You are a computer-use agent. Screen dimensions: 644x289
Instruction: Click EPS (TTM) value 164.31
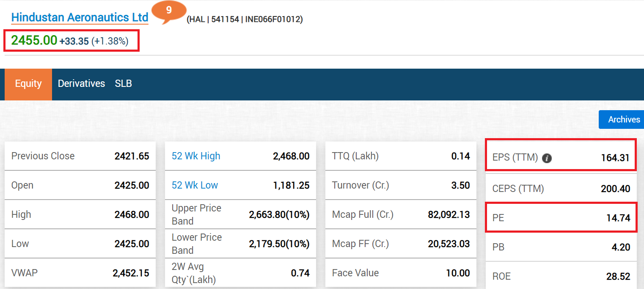(x=616, y=158)
